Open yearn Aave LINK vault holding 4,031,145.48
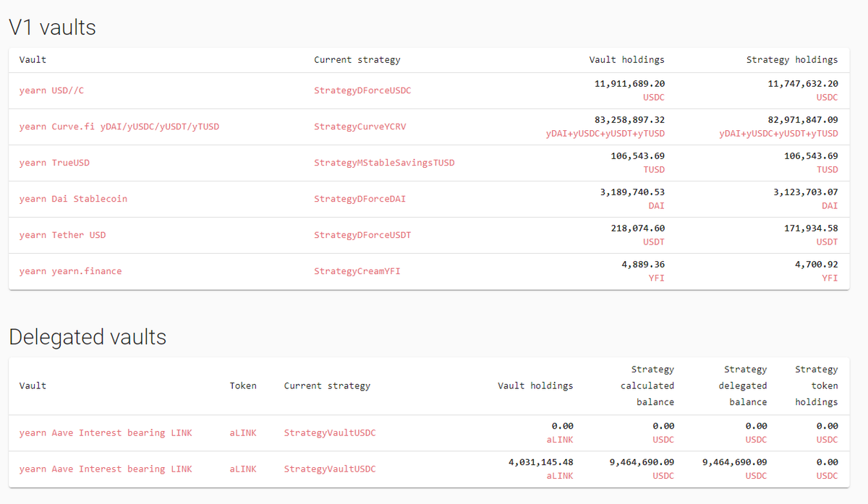 (106, 469)
